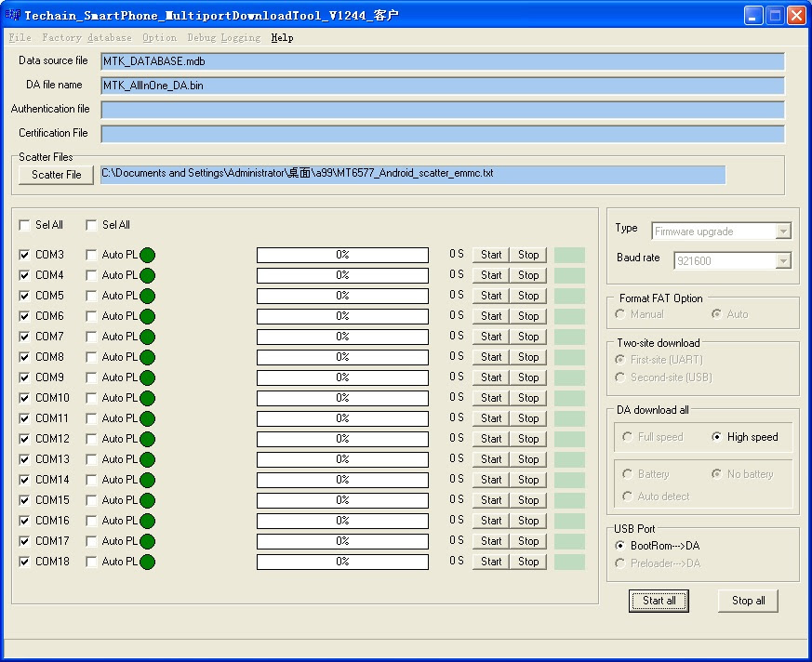Start download on COM3 row
The height and width of the screenshot is (662, 812).
click(x=491, y=255)
